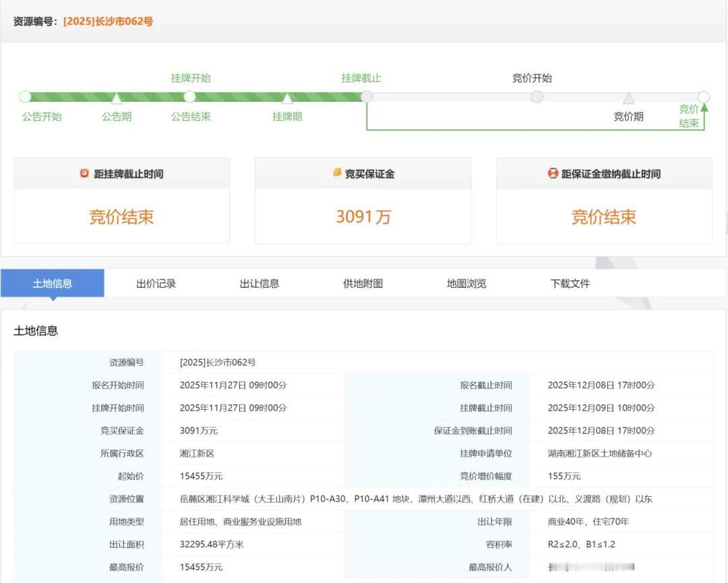Viewport: 728px width, 583px height.
Task: Click the 竞价结束 endpoint circle on the timeline
Action: (x=704, y=96)
